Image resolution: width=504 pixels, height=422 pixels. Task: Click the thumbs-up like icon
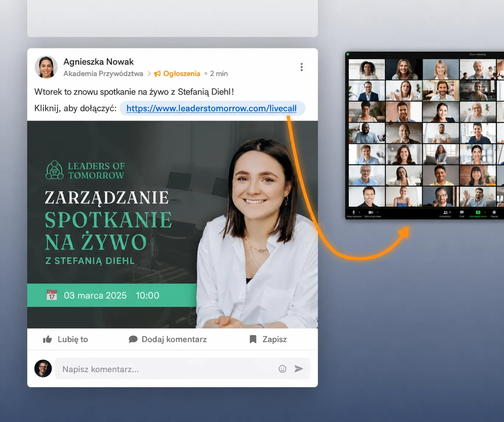pos(47,339)
